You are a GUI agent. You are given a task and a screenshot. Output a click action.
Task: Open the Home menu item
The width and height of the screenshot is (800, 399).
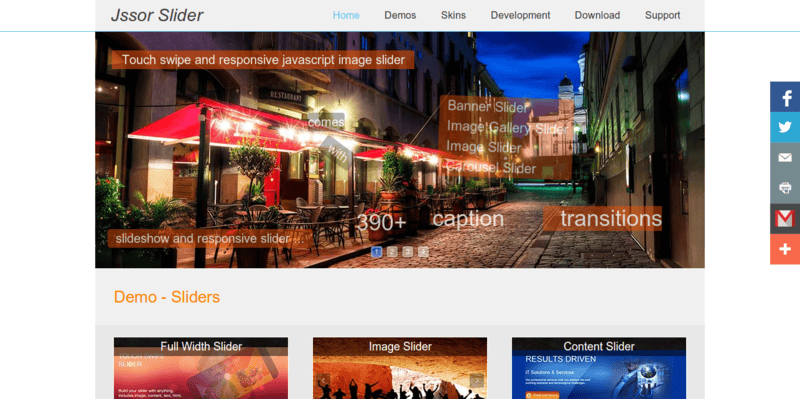pyautogui.click(x=346, y=15)
